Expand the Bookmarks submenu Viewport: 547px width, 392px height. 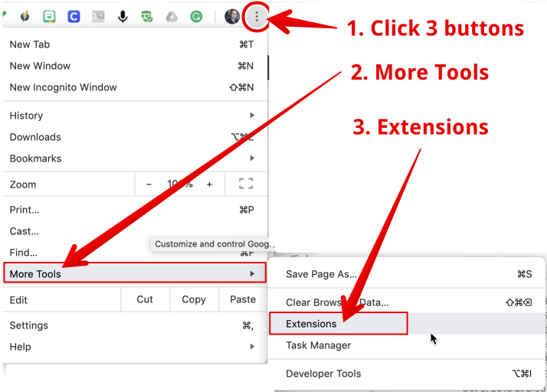click(135, 158)
